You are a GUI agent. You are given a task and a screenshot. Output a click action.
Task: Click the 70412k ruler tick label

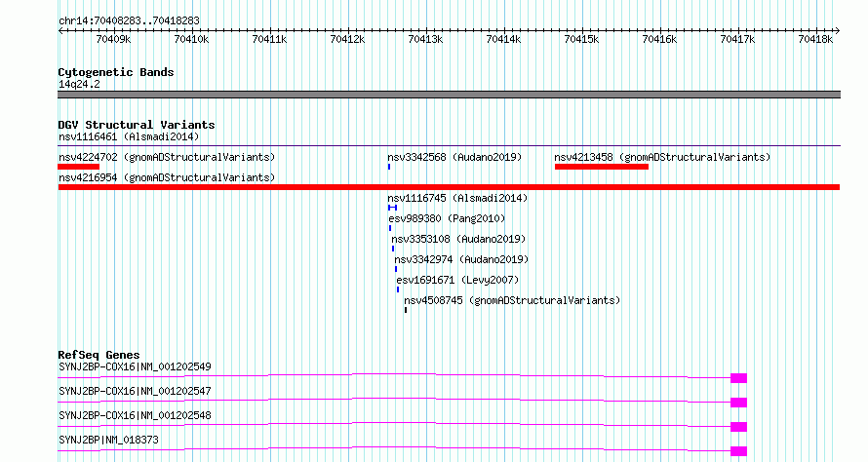[x=347, y=39]
